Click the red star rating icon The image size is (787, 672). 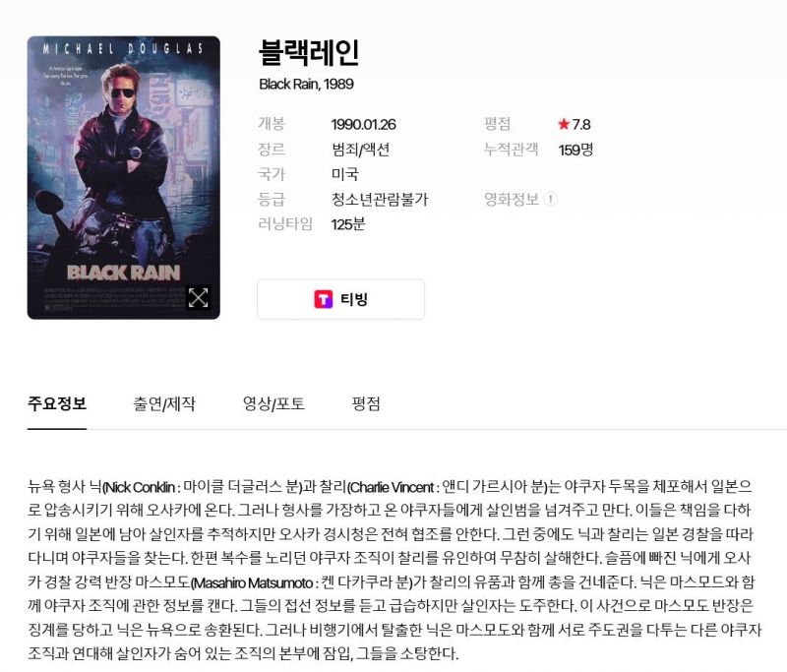pos(564,124)
